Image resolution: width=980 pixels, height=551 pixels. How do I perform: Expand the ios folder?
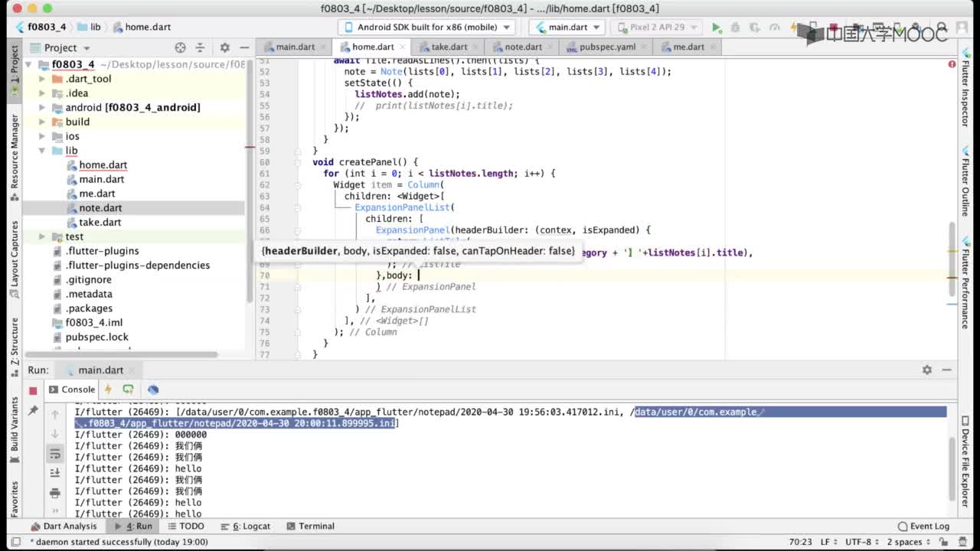(42, 136)
